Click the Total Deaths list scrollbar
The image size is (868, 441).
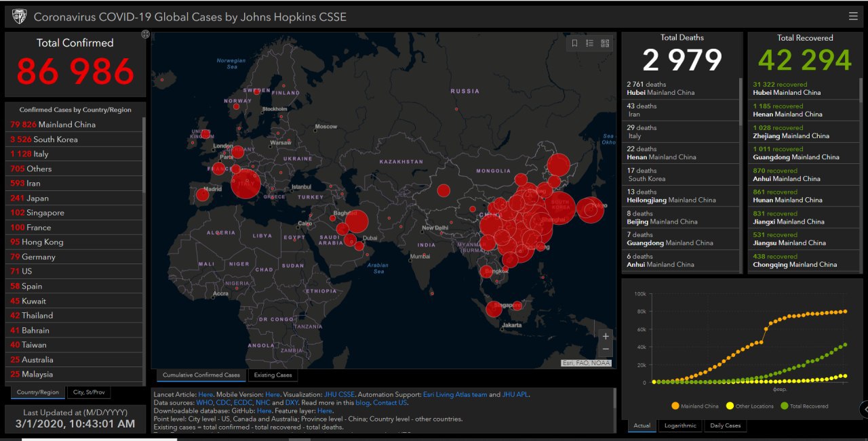tap(741, 102)
